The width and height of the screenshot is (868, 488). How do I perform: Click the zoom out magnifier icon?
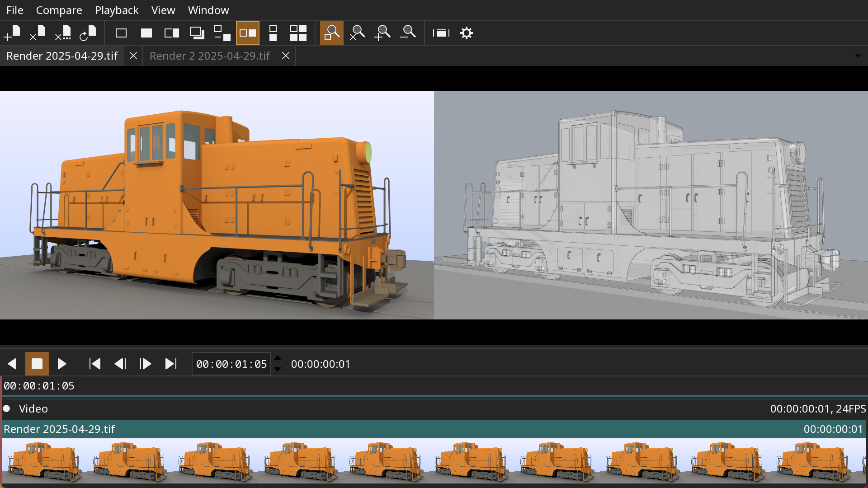408,33
